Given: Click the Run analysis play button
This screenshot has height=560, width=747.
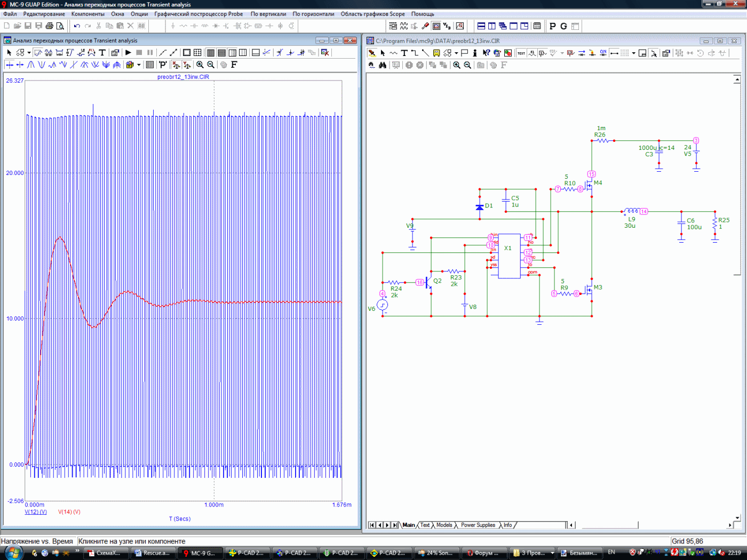Looking at the screenshot, I should pyautogui.click(x=128, y=52).
